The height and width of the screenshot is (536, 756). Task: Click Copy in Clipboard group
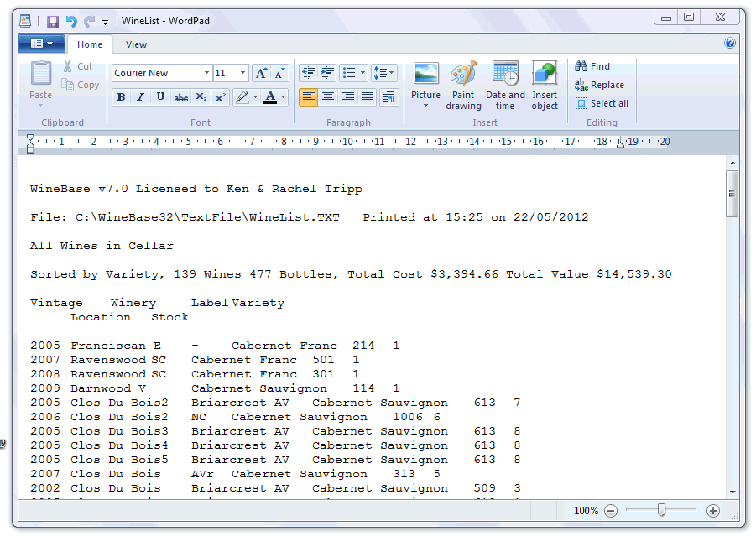coord(81,85)
